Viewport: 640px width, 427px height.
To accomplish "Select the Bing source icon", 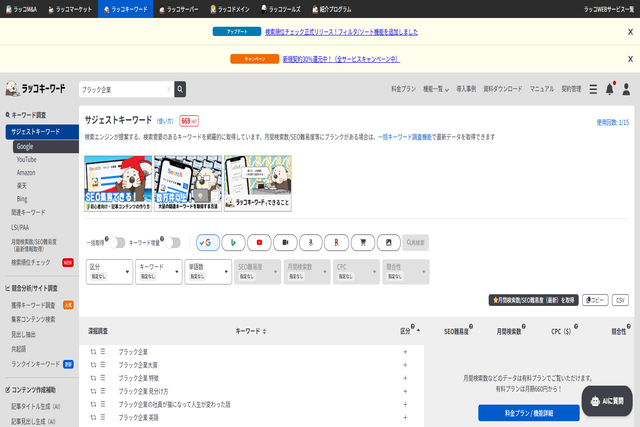I will point(234,242).
